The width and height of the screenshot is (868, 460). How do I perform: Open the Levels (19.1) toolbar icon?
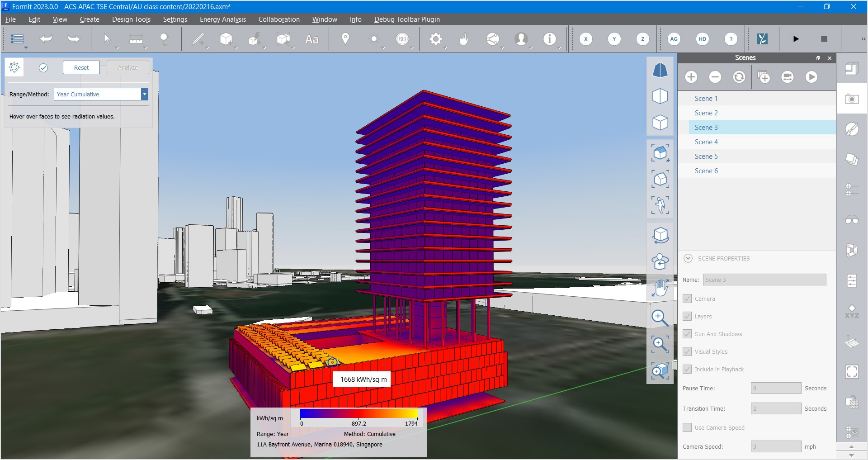point(402,39)
